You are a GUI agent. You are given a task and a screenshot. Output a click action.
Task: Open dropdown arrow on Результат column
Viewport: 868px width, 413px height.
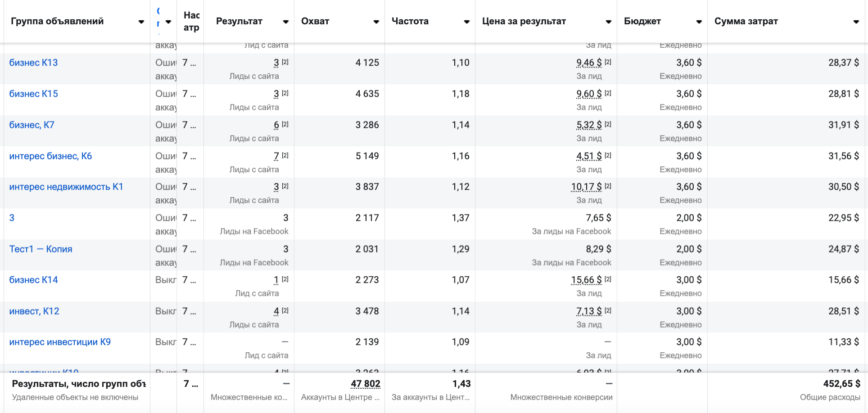285,22
